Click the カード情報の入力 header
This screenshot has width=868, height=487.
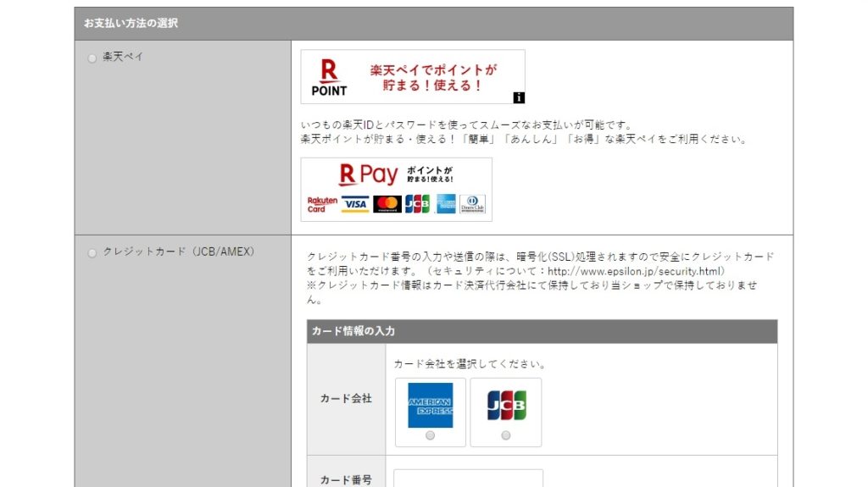point(353,331)
